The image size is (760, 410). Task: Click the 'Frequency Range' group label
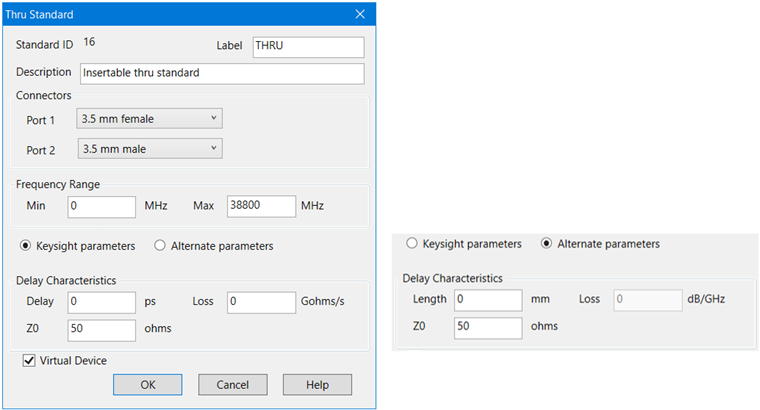[58, 184]
